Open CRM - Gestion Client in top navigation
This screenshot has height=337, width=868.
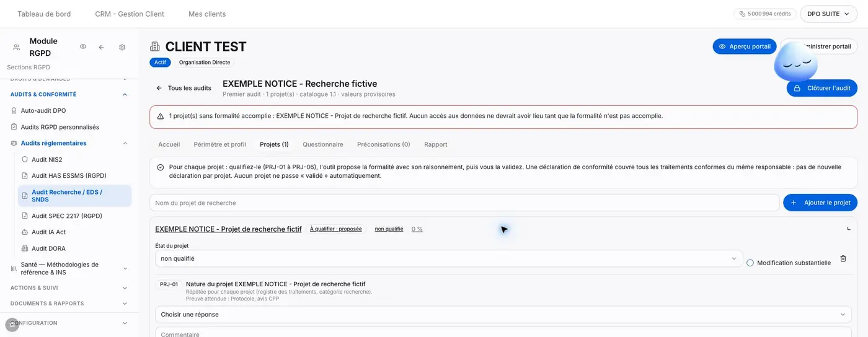[130, 14]
